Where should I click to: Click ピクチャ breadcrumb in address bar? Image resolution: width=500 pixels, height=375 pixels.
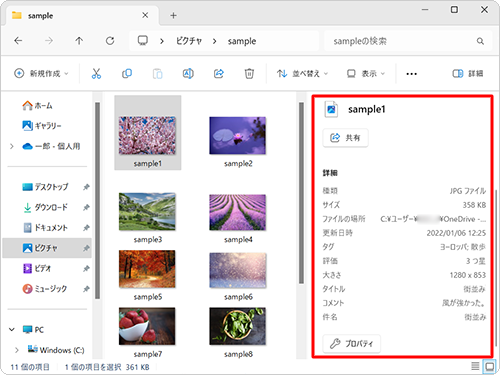coord(189,41)
